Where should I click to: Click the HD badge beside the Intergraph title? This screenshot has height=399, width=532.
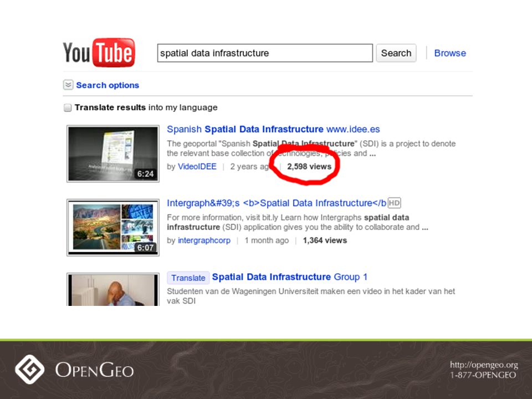tap(394, 203)
